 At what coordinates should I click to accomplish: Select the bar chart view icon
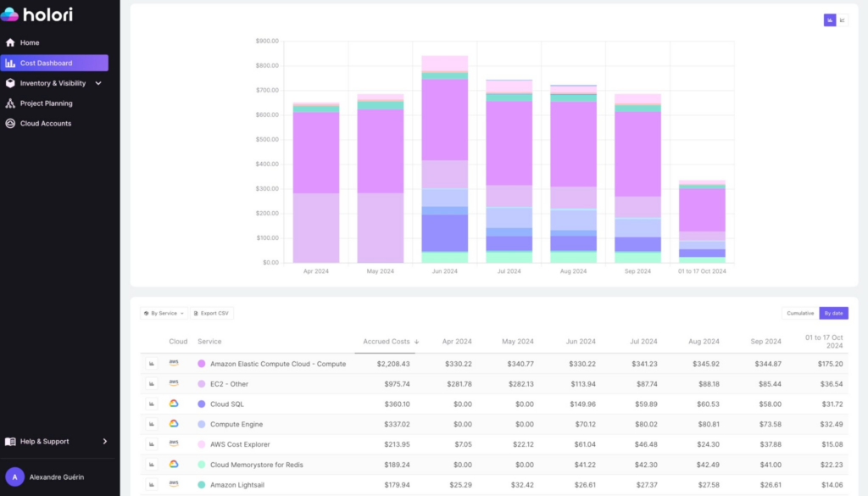point(829,19)
